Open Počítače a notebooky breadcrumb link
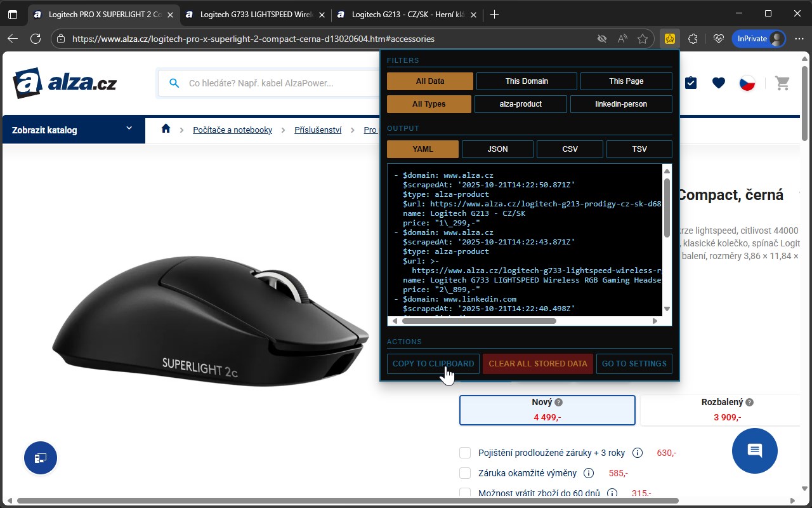The height and width of the screenshot is (508, 812). 233,130
